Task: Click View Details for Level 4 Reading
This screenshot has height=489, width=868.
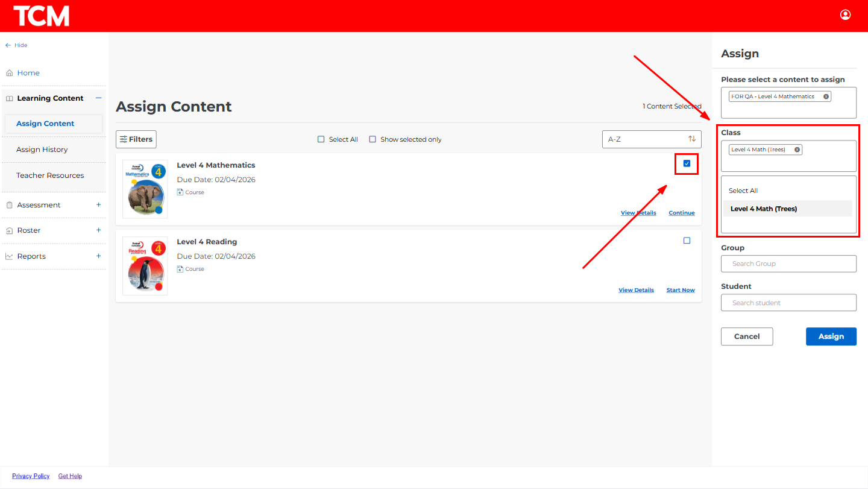Action: [x=636, y=290]
